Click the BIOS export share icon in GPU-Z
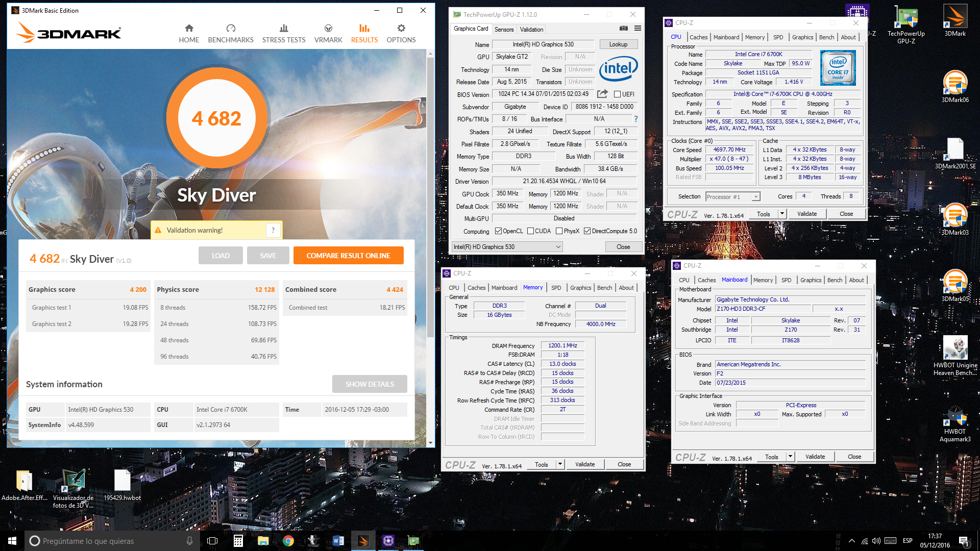 [602, 94]
